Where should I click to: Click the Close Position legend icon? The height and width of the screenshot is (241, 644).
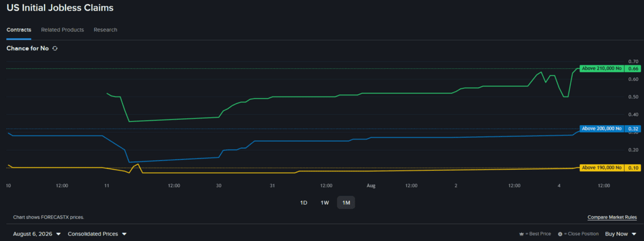coord(560,234)
